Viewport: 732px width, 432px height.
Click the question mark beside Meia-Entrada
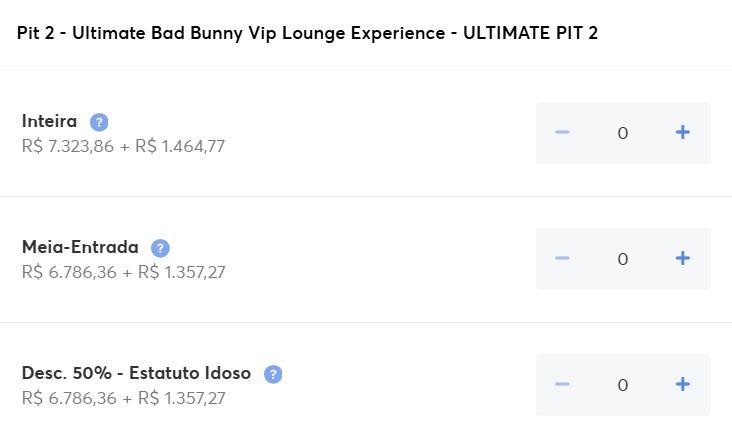(x=160, y=248)
